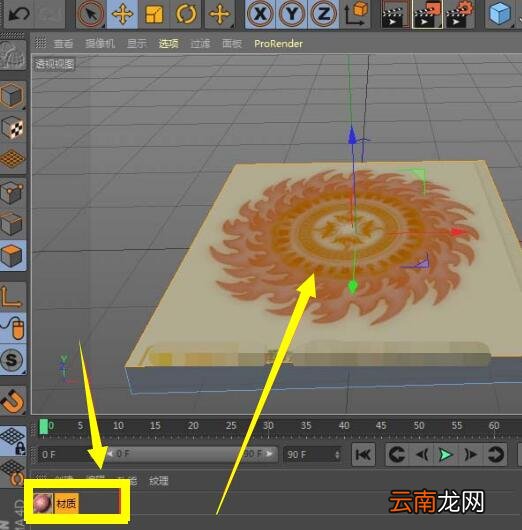Screen dimensions: 522x530
Task: Switch to Points mode
Action: [13, 193]
